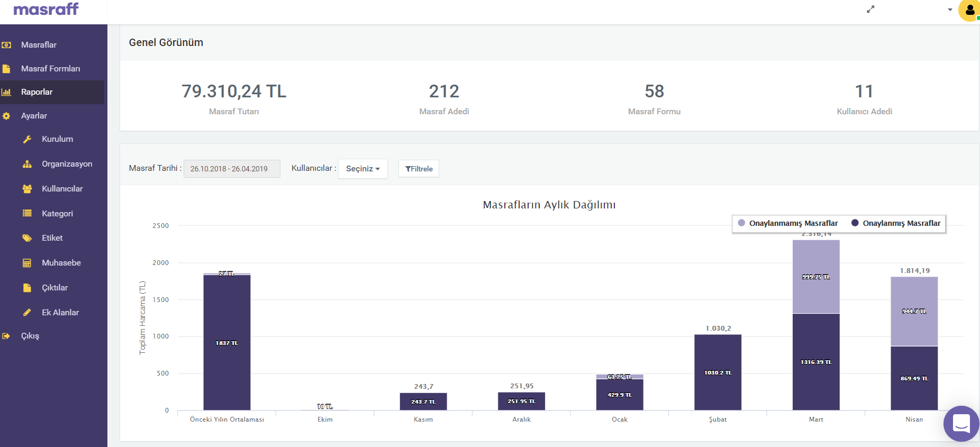
Task: Click the 212 Masraf Adedi value
Action: [444, 92]
